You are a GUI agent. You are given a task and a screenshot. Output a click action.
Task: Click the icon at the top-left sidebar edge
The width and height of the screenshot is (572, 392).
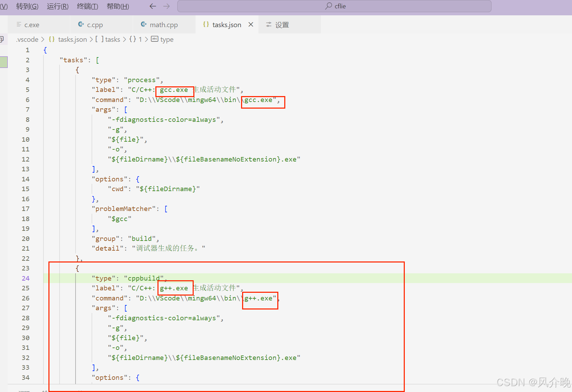pyautogui.click(x=3, y=39)
